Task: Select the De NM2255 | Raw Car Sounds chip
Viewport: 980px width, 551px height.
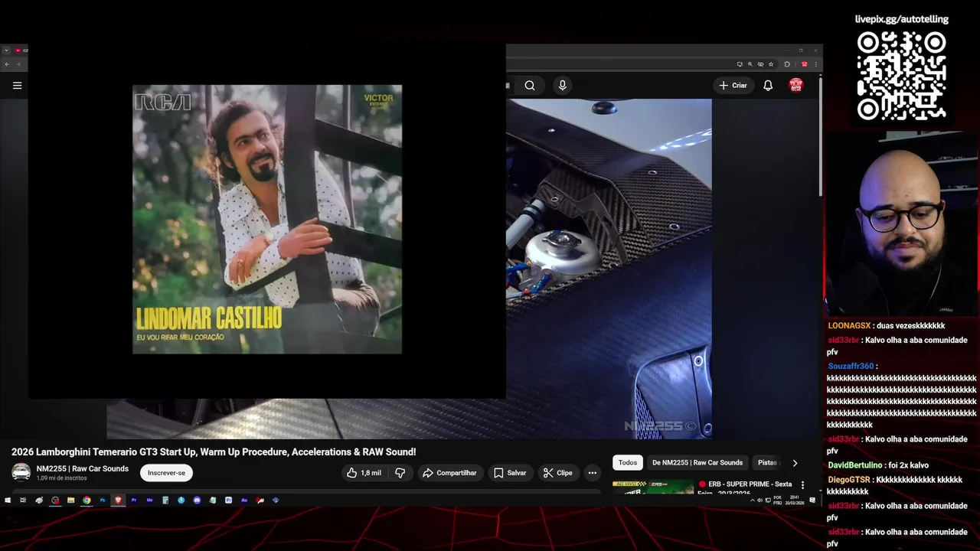Action: tap(697, 462)
